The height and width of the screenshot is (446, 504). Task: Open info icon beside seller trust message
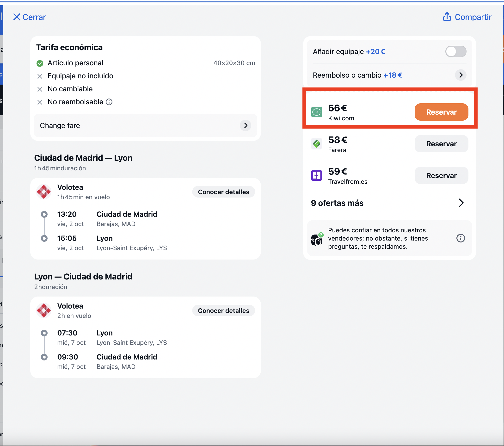click(461, 238)
